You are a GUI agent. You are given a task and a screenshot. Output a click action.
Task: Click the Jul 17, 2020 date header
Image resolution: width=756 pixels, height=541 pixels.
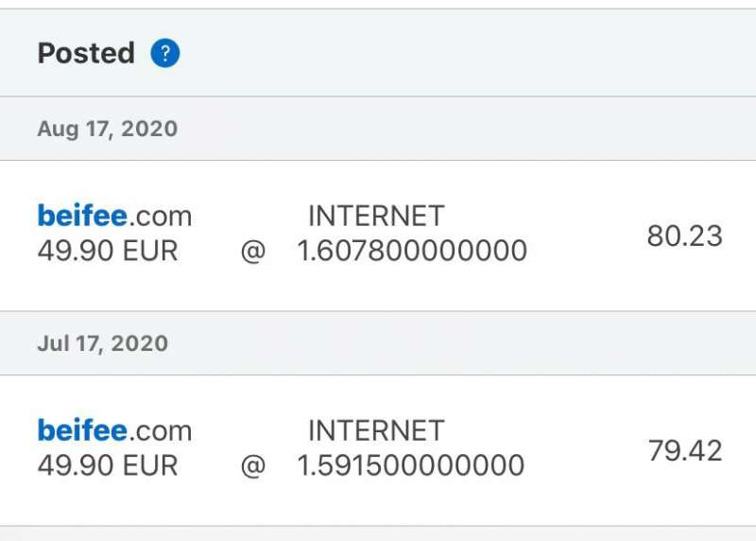(x=103, y=343)
